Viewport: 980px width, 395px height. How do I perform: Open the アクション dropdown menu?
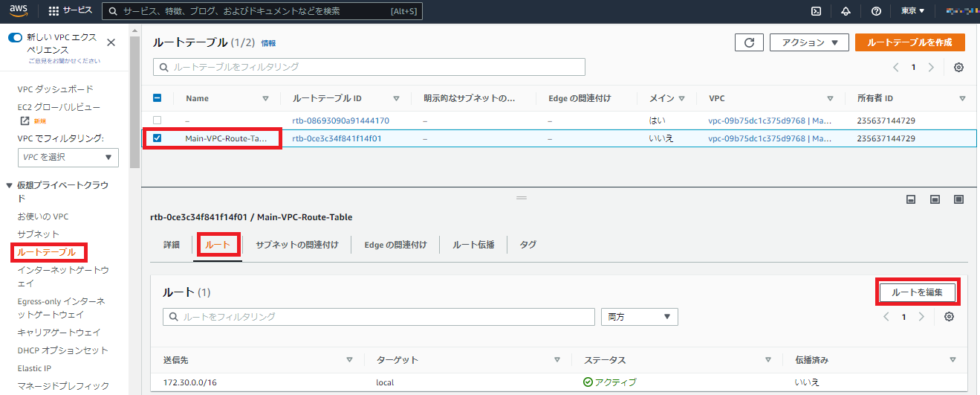(809, 42)
